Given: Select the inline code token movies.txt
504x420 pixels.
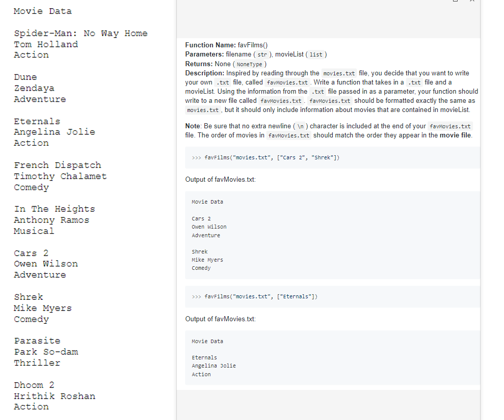Looking at the screenshot, I should 339,73.
